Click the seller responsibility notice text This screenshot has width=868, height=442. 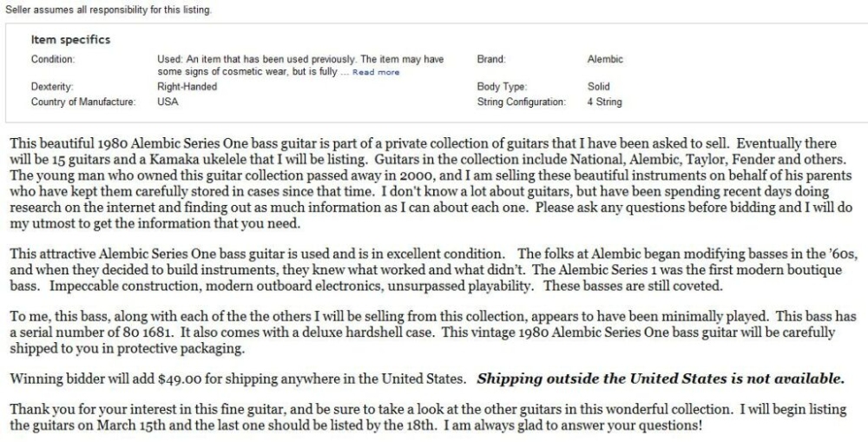coord(107,10)
